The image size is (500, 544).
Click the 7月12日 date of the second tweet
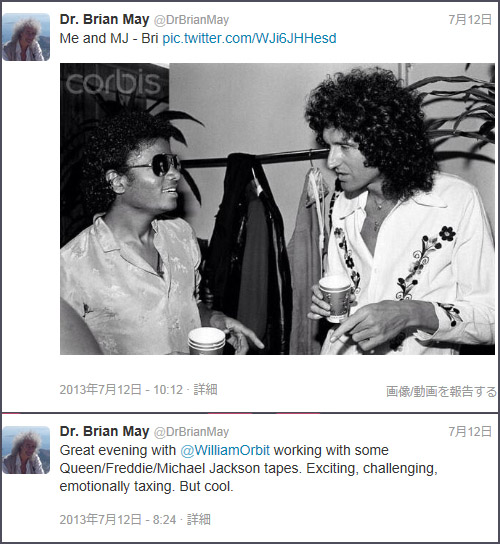point(470,432)
